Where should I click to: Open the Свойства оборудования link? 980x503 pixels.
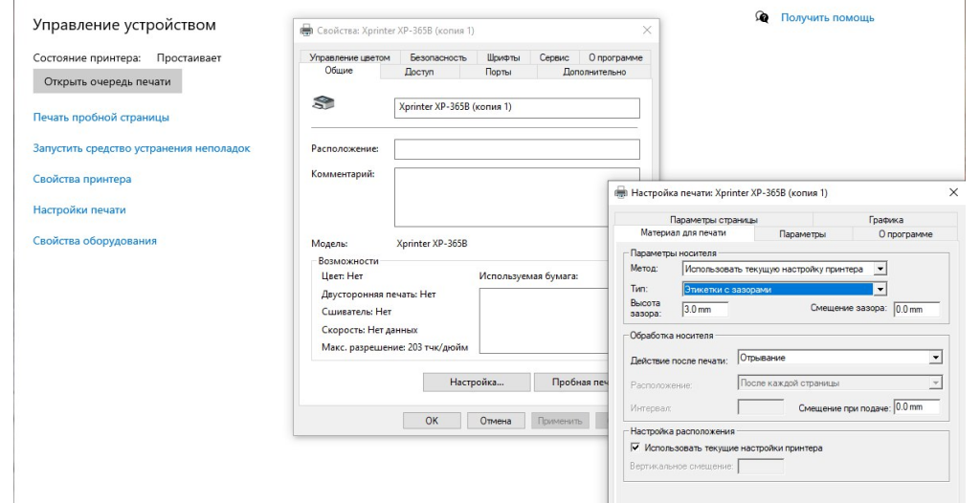tap(95, 241)
